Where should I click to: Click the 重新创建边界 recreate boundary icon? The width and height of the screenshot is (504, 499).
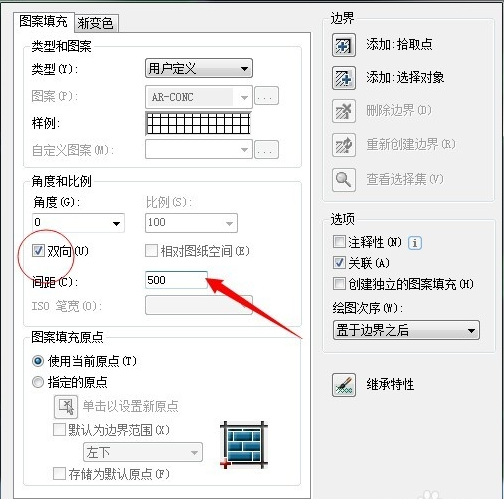(344, 145)
